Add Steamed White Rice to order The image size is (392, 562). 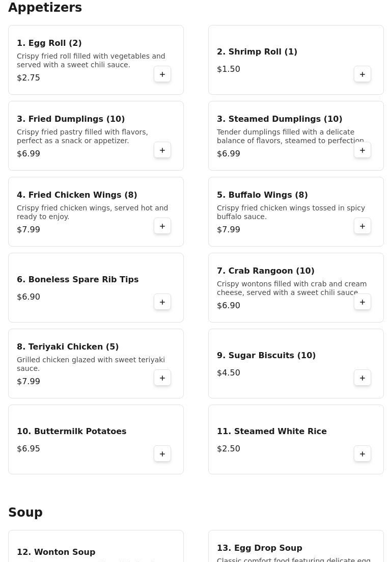pyautogui.click(x=362, y=454)
